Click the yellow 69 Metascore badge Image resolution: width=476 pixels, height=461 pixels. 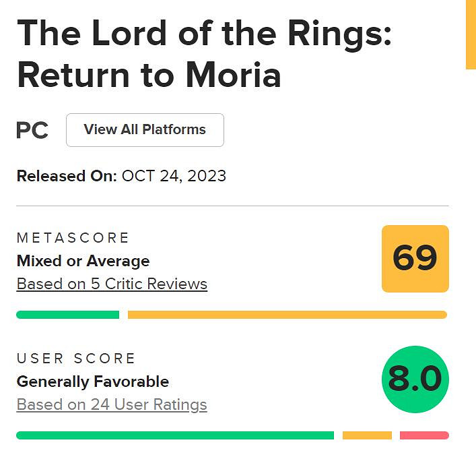(x=415, y=259)
